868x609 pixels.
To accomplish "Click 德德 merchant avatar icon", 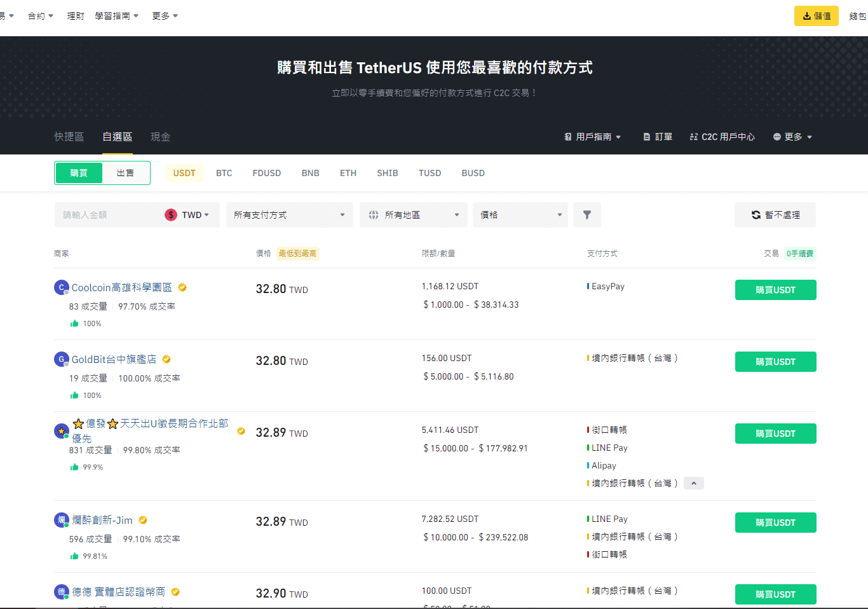I will coord(62,592).
